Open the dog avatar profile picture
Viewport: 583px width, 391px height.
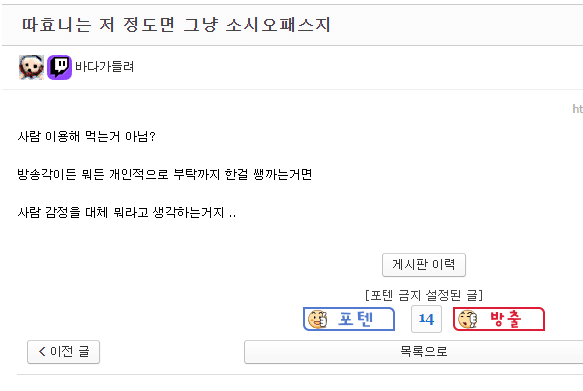31,67
